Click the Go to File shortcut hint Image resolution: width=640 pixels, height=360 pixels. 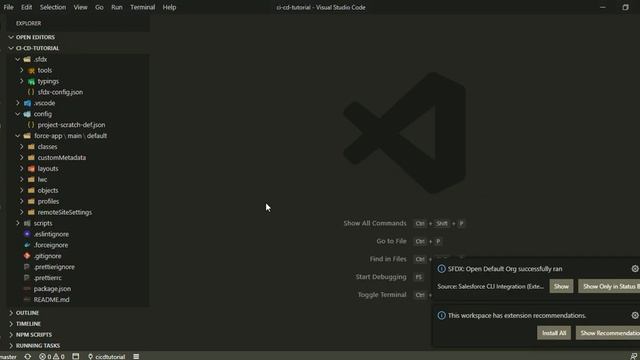(409, 241)
